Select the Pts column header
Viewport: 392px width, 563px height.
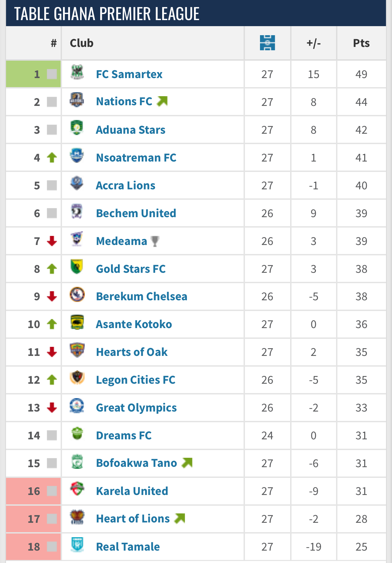point(361,43)
